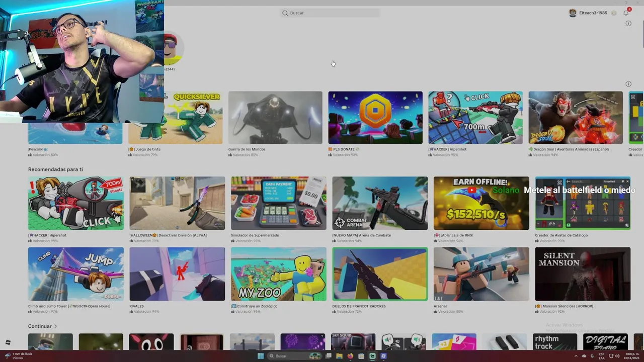
Task: Open the Arena de Combate thumbnail
Action: (380, 203)
